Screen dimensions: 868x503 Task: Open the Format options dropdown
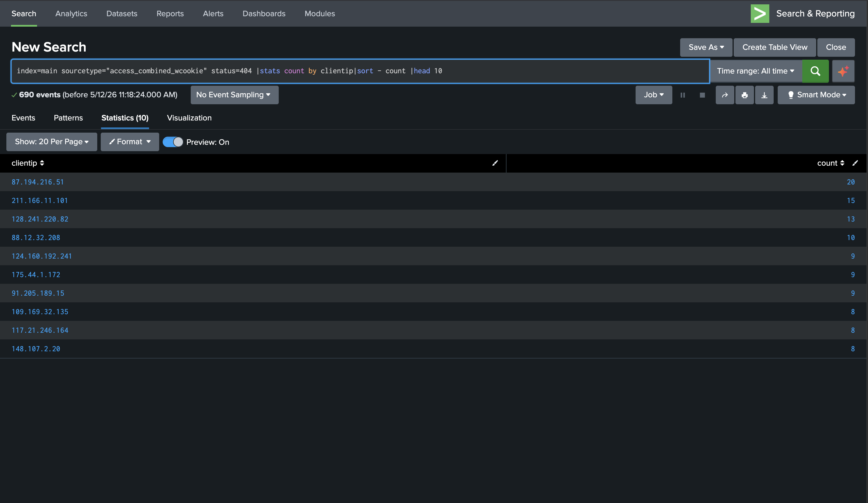point(129,142)
